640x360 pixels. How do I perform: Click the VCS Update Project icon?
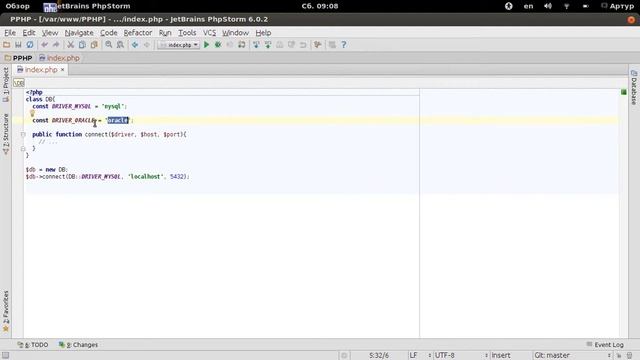pos(256,44)
